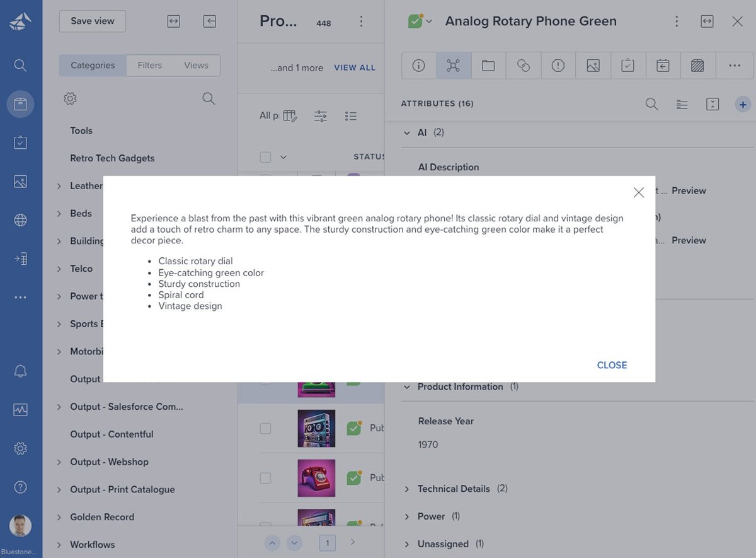Click the red rotary phone thumbnail
This screenshot has height=558, width=756.
(316, 478)
